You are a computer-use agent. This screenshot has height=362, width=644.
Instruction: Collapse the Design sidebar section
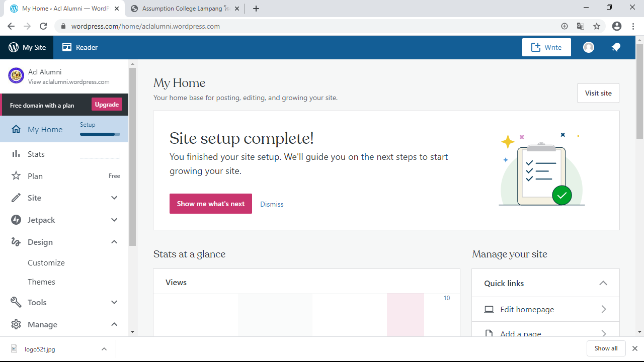pos(114,242)
